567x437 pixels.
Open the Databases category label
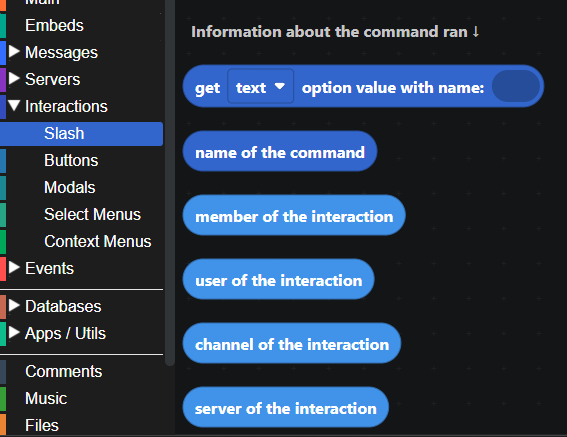63,306
